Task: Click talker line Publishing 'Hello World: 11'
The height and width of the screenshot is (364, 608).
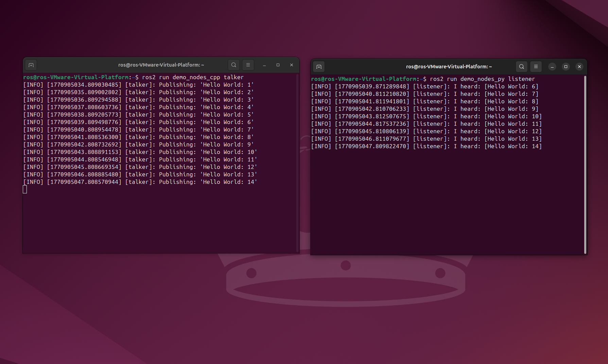Action: pos(140,159)
